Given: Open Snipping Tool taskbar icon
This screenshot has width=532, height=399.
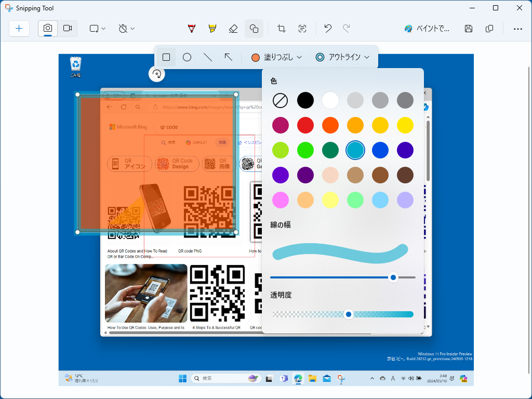Looking at the screenshot, I should [x=341, y=378].
